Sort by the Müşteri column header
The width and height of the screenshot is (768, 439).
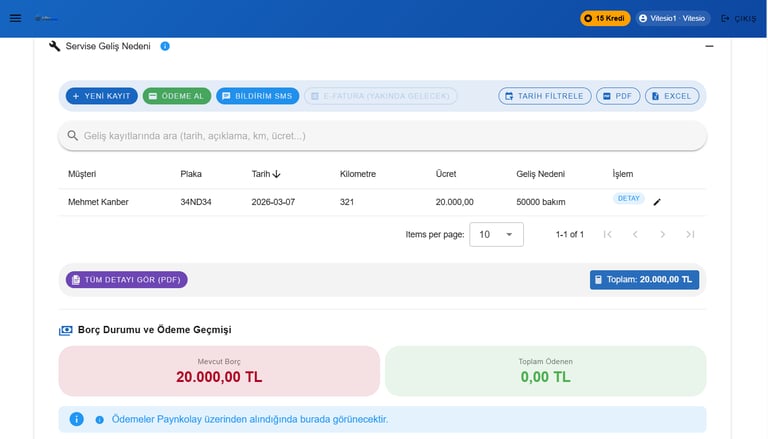82,174
